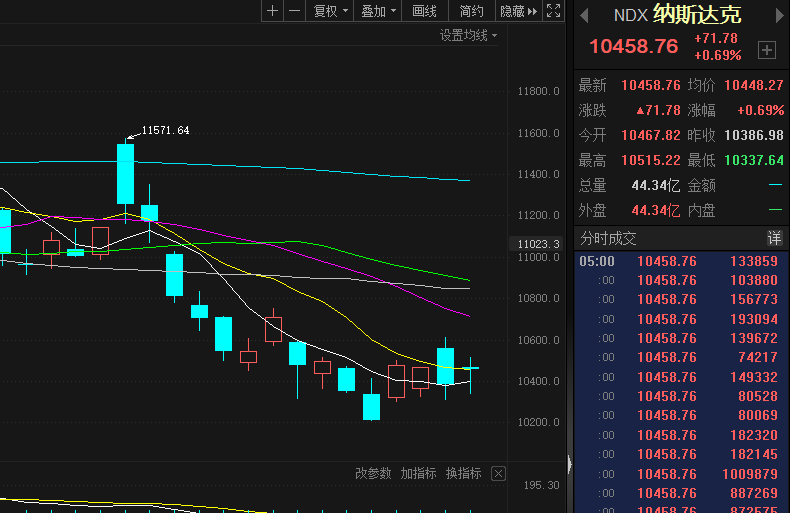
Task: Add NDX to watchlist with plus box
Action: tap(767, 50)
